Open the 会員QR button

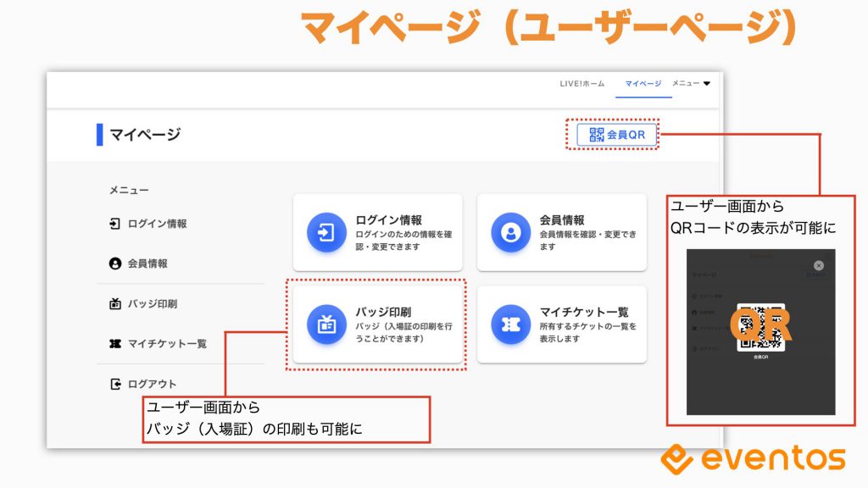click(x=617, y=135)
